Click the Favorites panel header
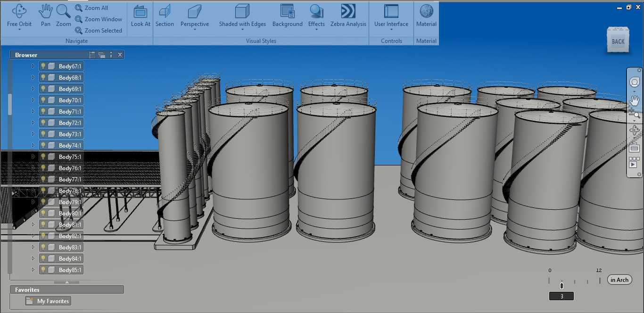 pos(67,289)
